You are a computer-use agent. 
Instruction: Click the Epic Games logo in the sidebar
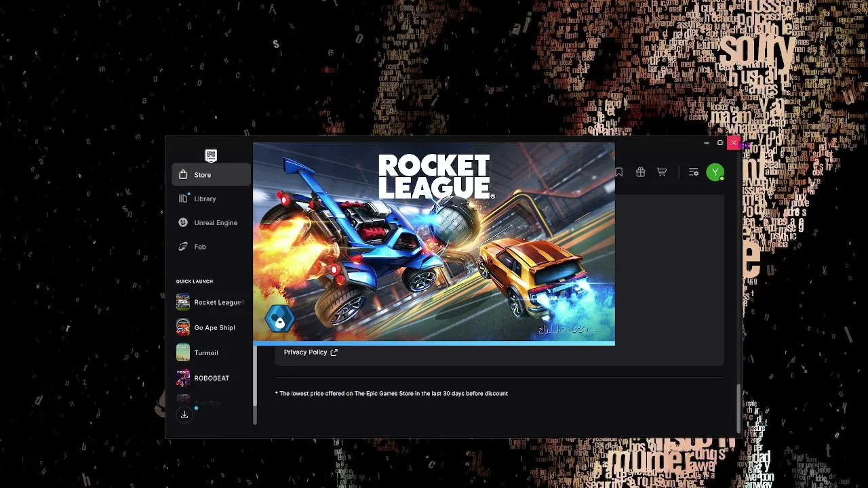(x=211, y=155)
